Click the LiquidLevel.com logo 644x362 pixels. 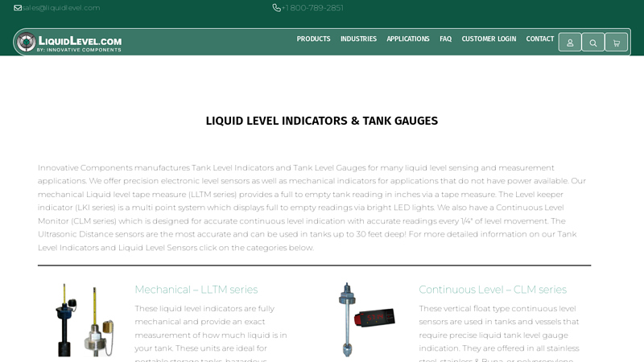(x=69, y=43)
